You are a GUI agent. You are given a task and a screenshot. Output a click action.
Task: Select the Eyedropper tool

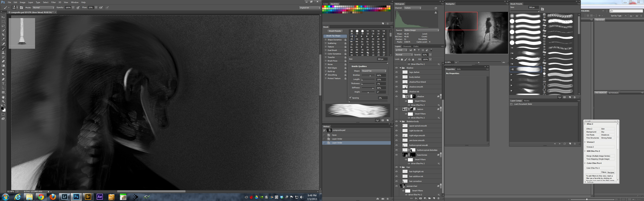(x=3, y=39)
